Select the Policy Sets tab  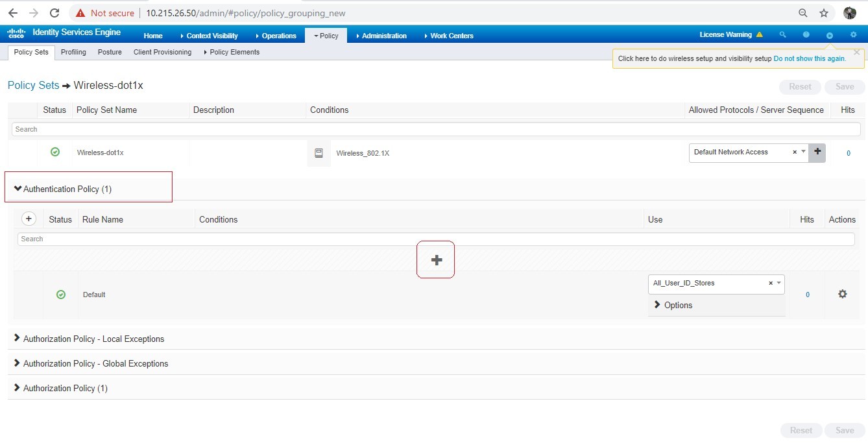click(x=31, y=52)
